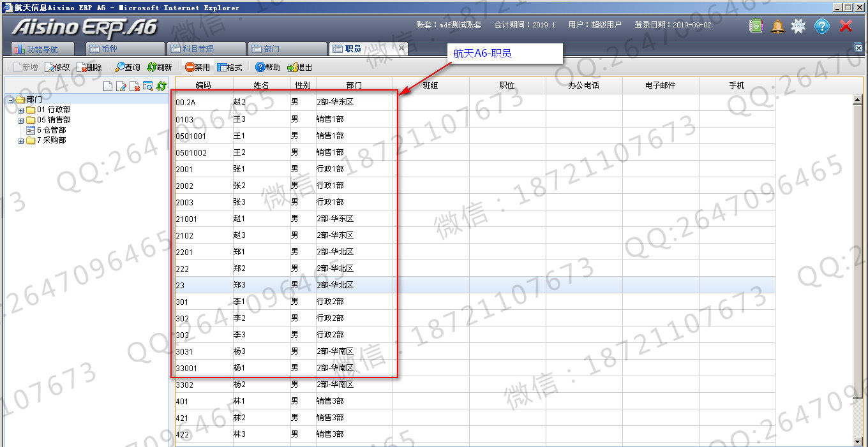Expand the 05 销售部 tree node

tap(21, 120)
